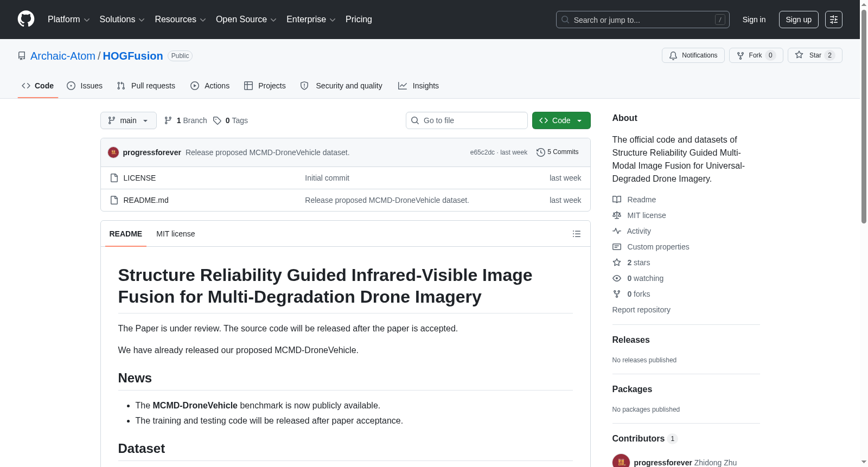Click the eye icon next to 0 watching
868x467 pixels.
(617, 278)
